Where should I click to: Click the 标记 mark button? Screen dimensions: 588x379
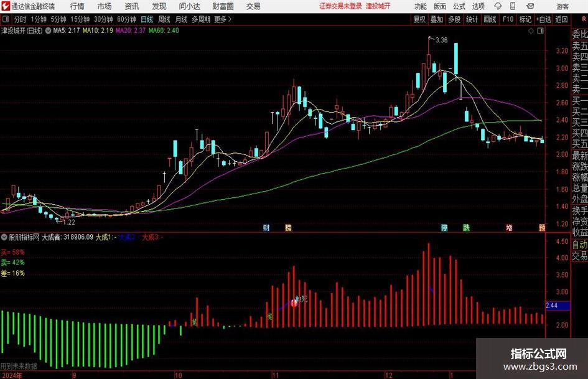[525, 19]
